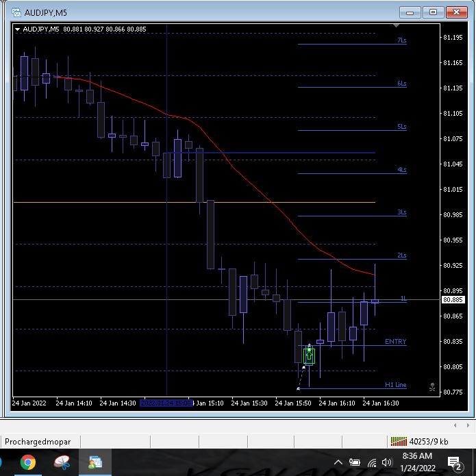Screen dimensions: 476x476
Task: Select the 7Ls level label
Action: point(401,40)
